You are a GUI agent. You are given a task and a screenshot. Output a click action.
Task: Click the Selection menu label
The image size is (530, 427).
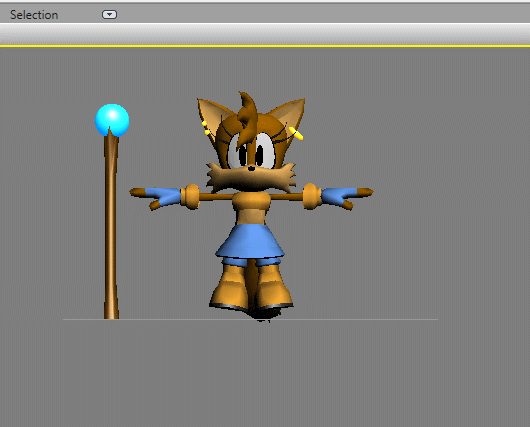tap(34, 15)
